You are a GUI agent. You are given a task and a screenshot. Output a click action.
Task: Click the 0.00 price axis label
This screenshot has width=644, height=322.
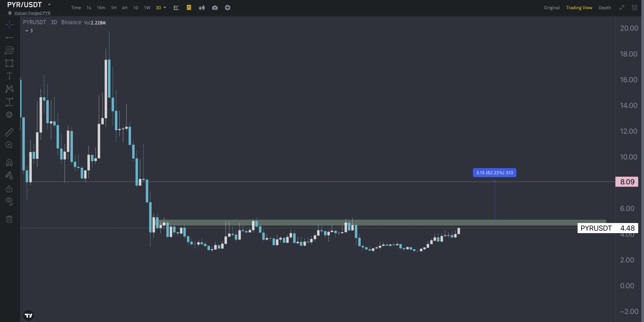627,286
